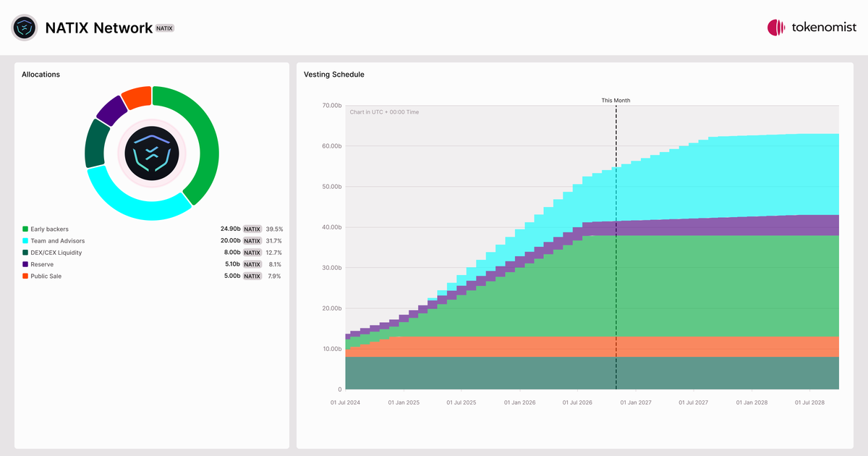Viewport: 868px width, 456px height.
Task: Click the Chart in UTC + 00:00 Time note
Action: pyautogui.click(x=384, y=112)
